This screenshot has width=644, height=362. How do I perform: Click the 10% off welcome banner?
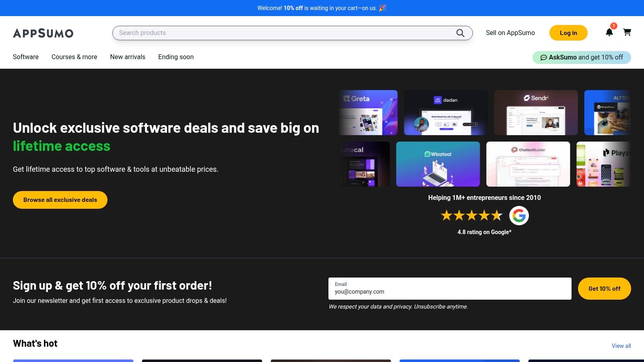pyautogui.click(x=322, y=8)
